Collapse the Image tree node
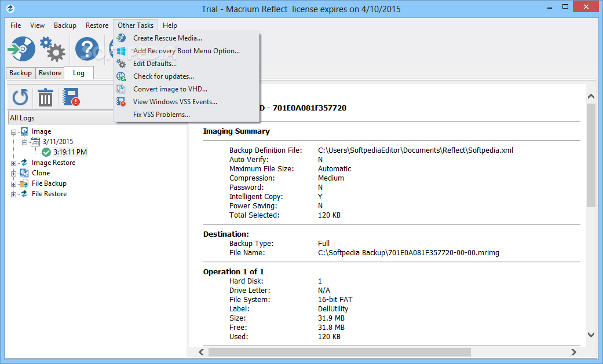 (13, 132)
